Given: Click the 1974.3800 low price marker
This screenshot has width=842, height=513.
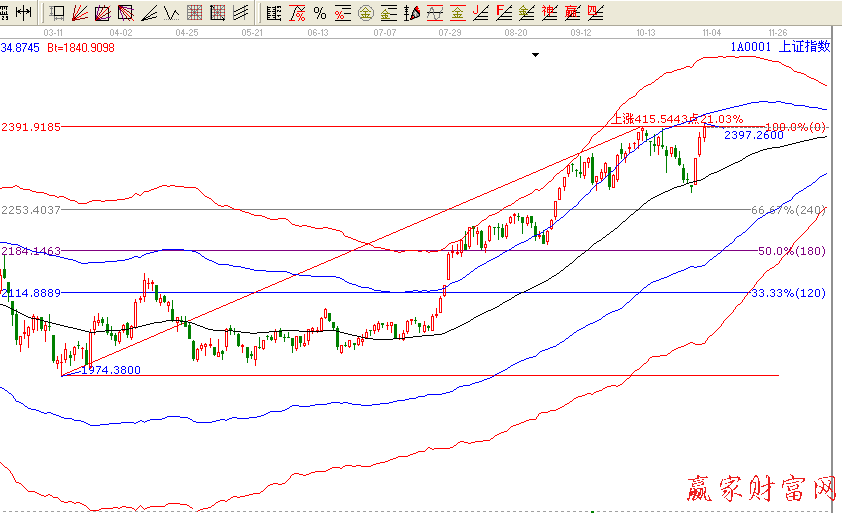Looking at the screenshot, I should (x=110, y=370).
